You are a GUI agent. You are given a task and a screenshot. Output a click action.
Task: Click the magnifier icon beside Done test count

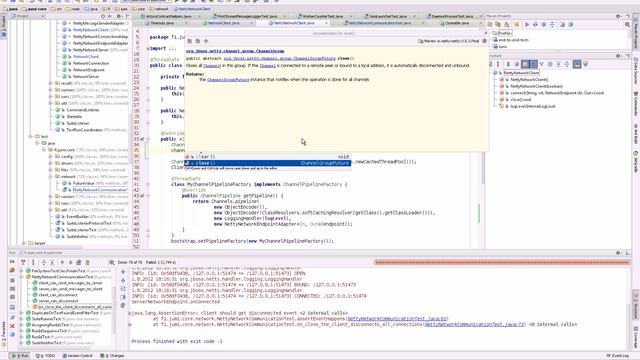coord(111,262)
